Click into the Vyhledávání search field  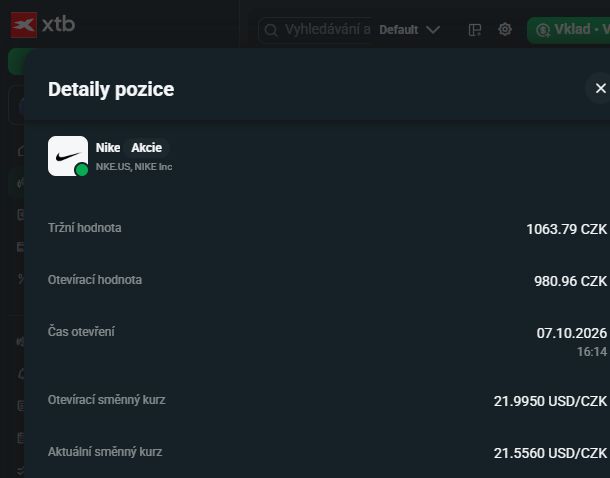(316, 30)
